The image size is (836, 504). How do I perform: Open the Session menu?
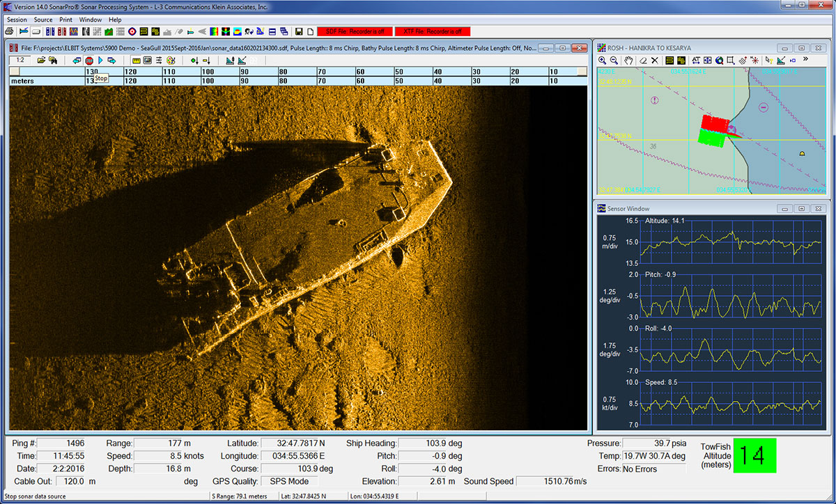[17, 19]
